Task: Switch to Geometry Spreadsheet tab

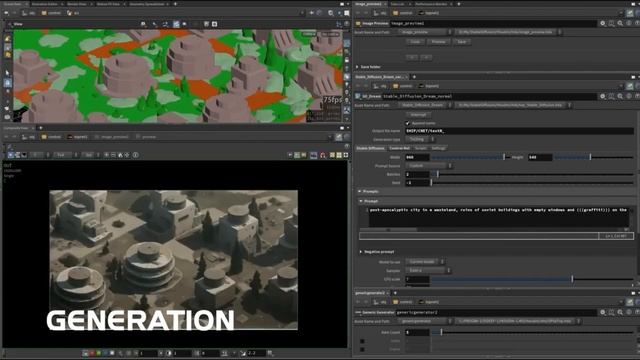Action: 147,4
